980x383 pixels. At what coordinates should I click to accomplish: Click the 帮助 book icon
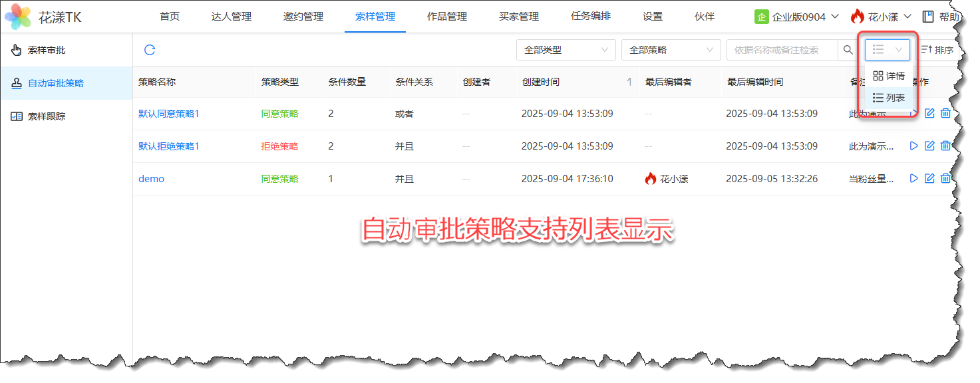click(x=927, y=17)
